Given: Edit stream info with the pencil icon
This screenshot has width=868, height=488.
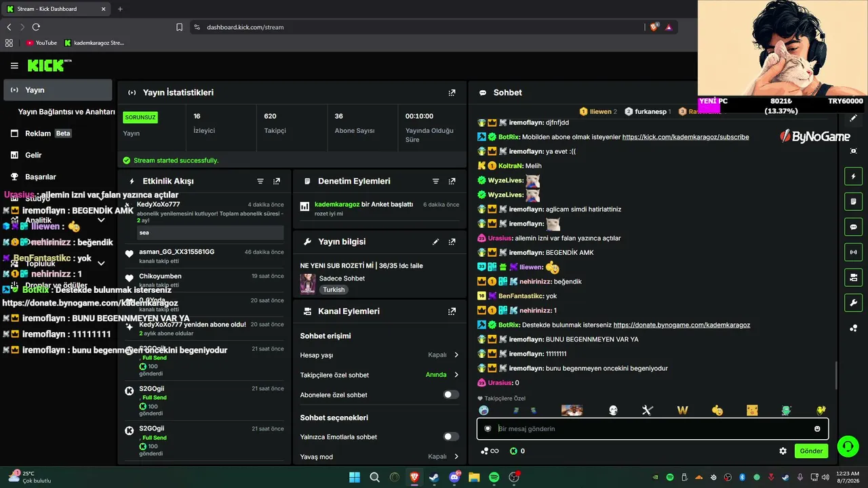Looking at the screenshot, I should pos(436,242).
